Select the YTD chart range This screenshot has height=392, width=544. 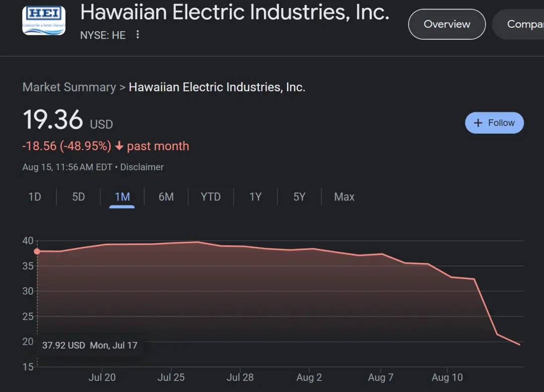click(211, 197)
